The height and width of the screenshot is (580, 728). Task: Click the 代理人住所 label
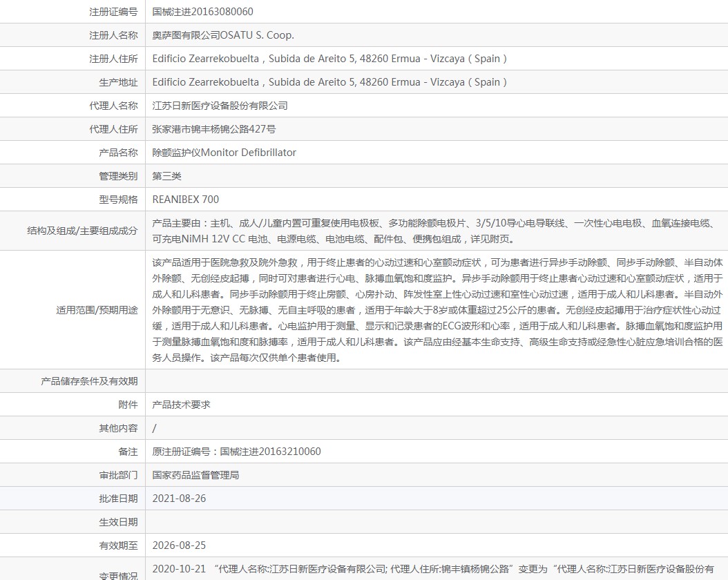click(x=113, y=129)
